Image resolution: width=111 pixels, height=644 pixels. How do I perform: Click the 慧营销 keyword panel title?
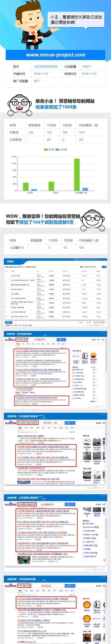click(10, 262)
